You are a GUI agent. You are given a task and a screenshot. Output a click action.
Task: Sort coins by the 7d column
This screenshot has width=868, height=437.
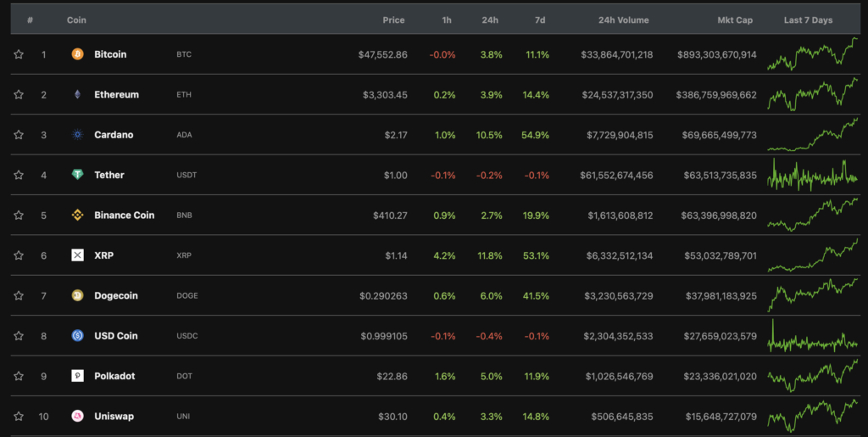click(541, 20)
